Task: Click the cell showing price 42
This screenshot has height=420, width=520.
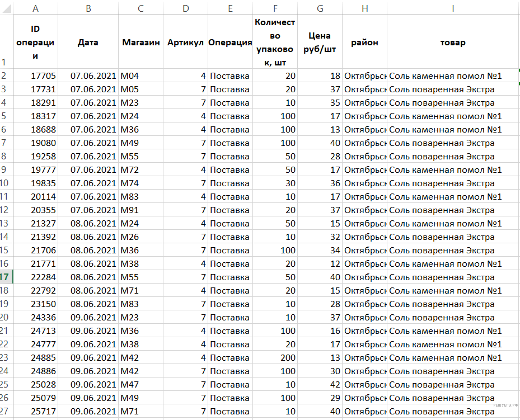Action: click(320, 384)
